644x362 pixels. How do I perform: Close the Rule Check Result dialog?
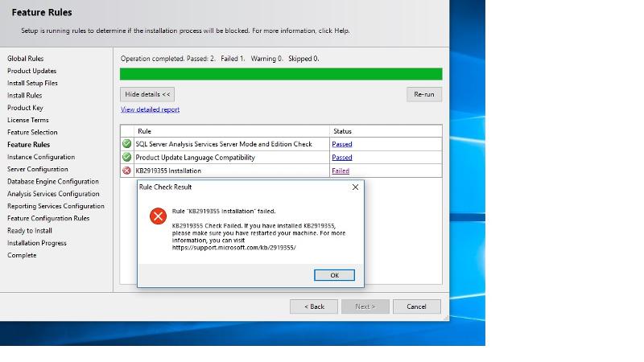click(355, 187)
